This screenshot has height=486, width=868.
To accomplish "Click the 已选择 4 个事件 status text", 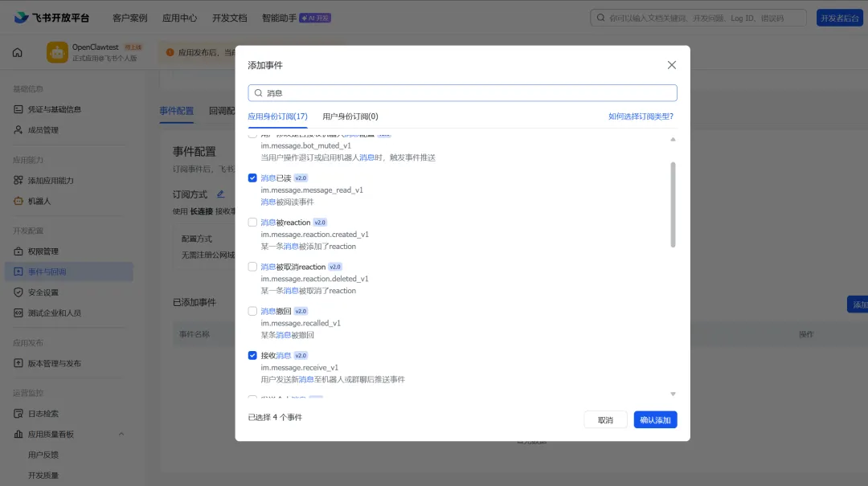I will pos(275,418).
